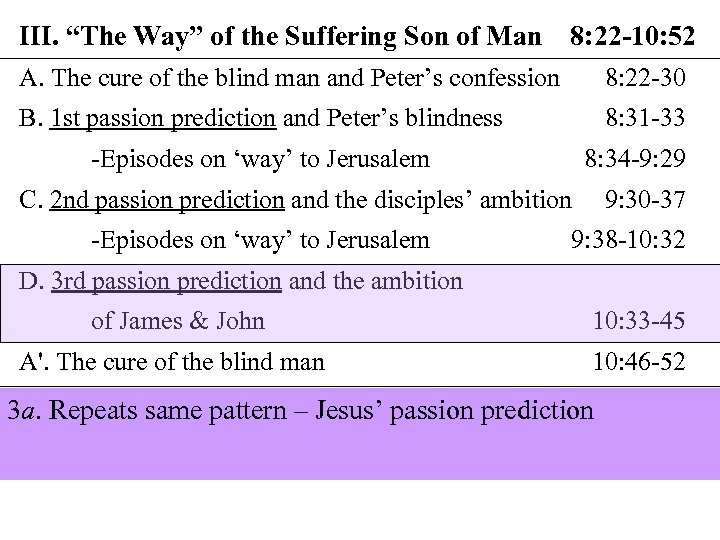Click "of James & John" text

tap(178, 321)
